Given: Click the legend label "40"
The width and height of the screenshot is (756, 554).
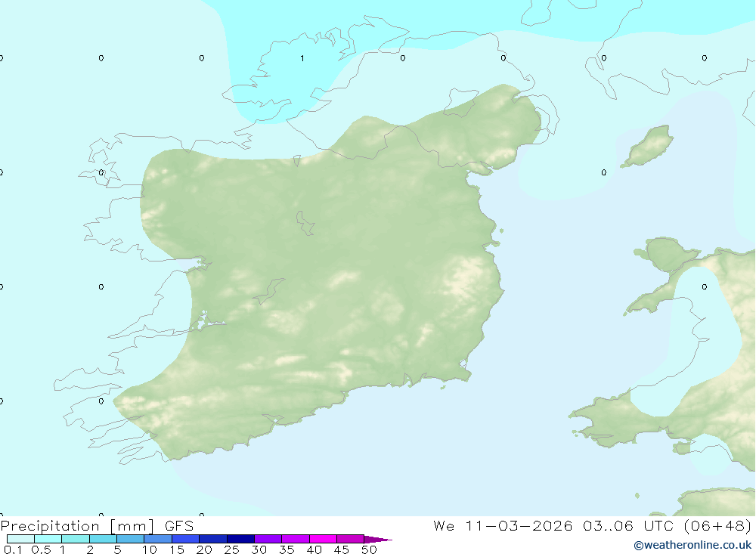Looking at the screenshot, I should (314, 549).
